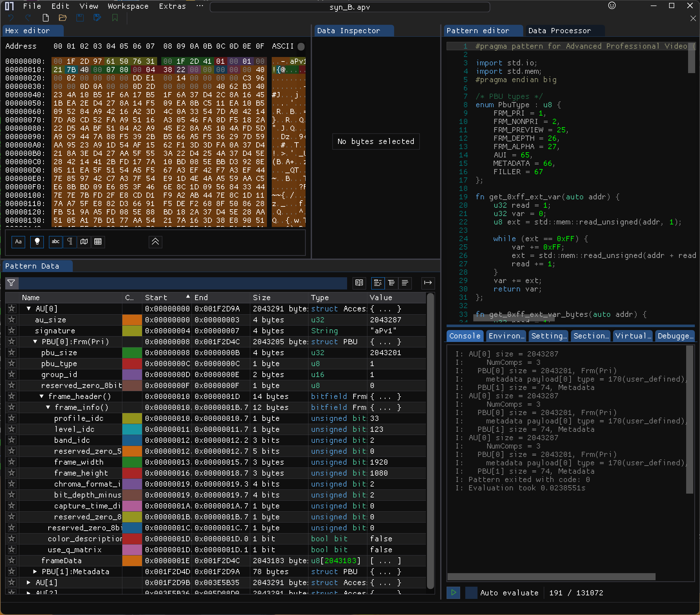
Task: Toggle the abc ASCII column button
Action: point(55,242)
